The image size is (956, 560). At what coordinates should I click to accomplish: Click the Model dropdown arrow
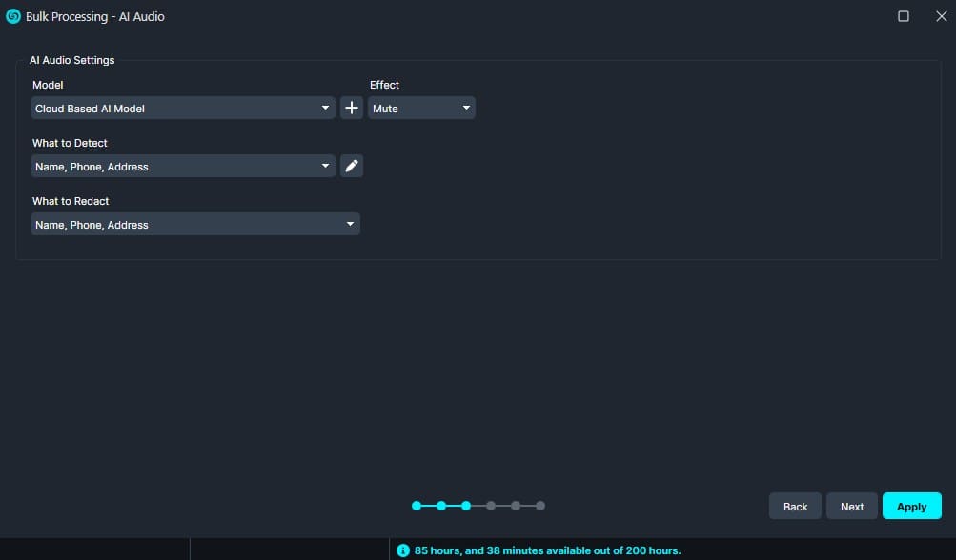(324, 108)
